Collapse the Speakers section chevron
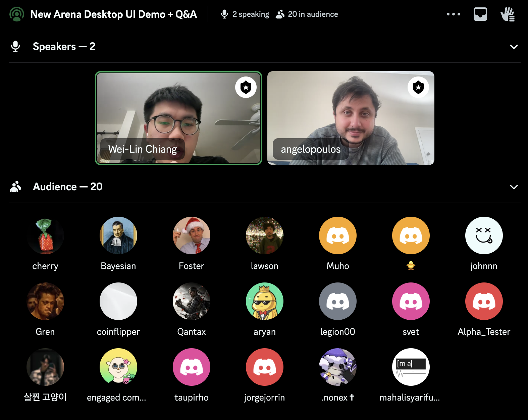 click(x=514, y=47)
